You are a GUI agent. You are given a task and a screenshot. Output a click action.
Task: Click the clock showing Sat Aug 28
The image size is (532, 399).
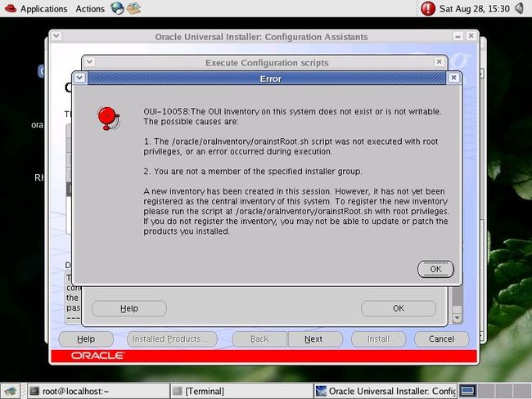point(475,9)
